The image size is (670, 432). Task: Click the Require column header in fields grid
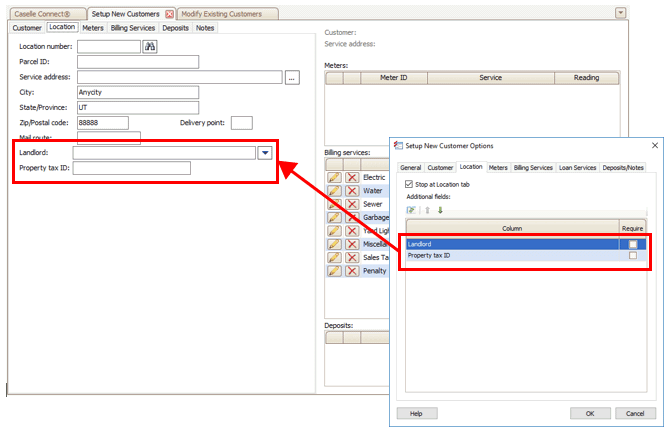pos(632,229)
